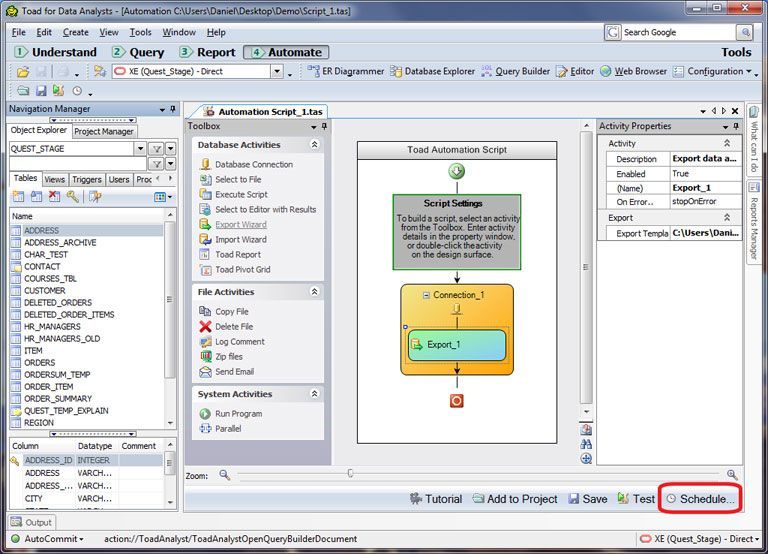The image size is (768, 554).
Task: Open the What can I do side panel
Action: [x=754, y=142]
